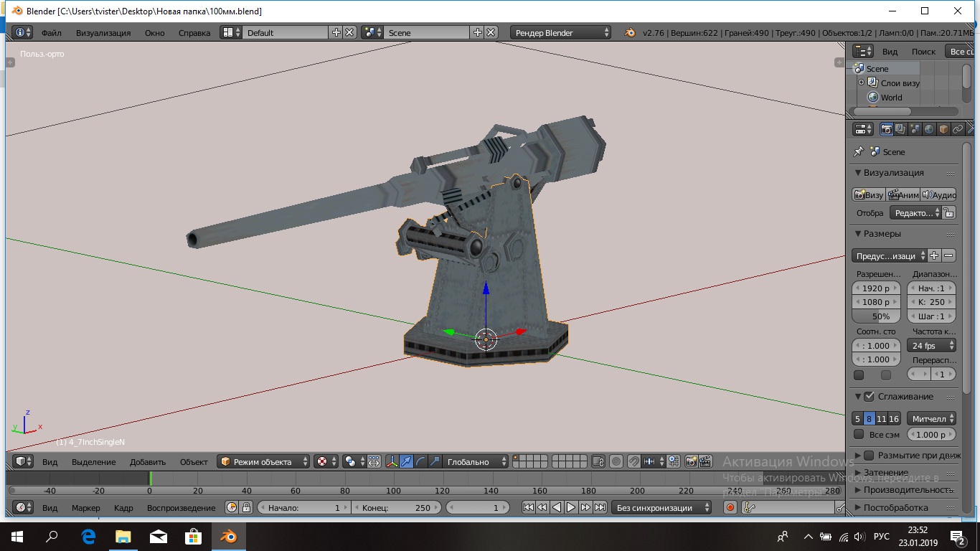Open the Добавить menu in 3D view
Viewport: 980px width, 551px height.
coord(148,462)
